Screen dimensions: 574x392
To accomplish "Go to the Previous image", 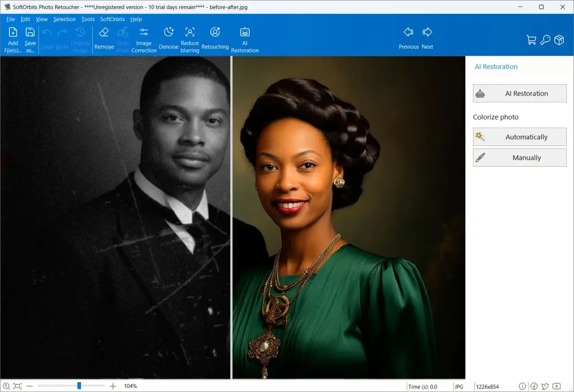I will [x=409, y=38].
